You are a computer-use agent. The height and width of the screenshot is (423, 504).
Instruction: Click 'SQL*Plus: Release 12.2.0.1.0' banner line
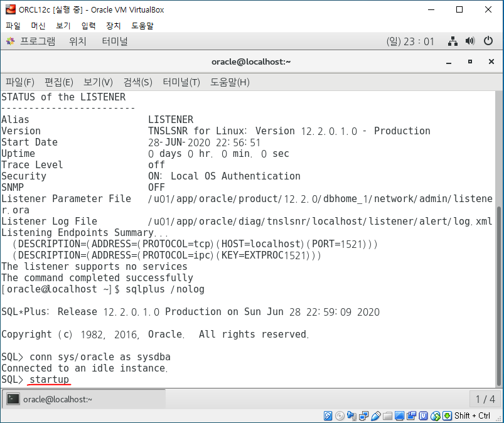click(x=190, y=311)
